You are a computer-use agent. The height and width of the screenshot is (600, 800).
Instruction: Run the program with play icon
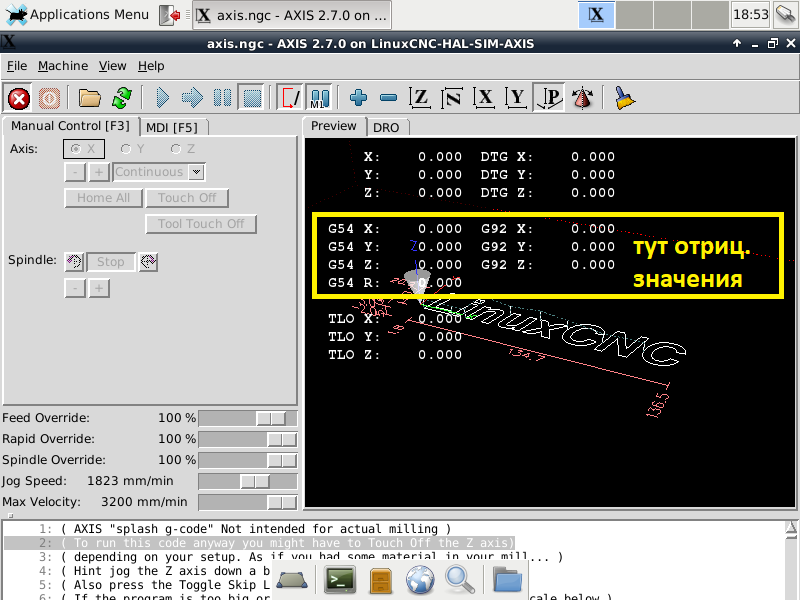162,97
